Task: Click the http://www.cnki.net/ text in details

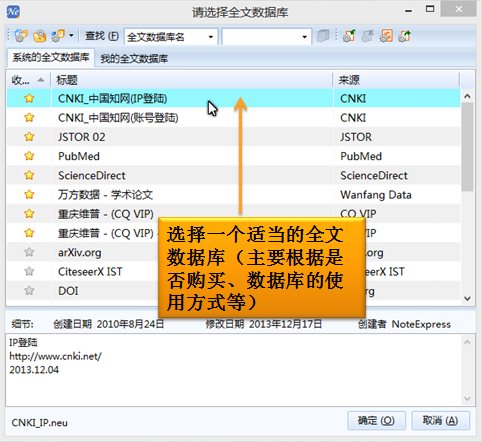Action: 55,356
